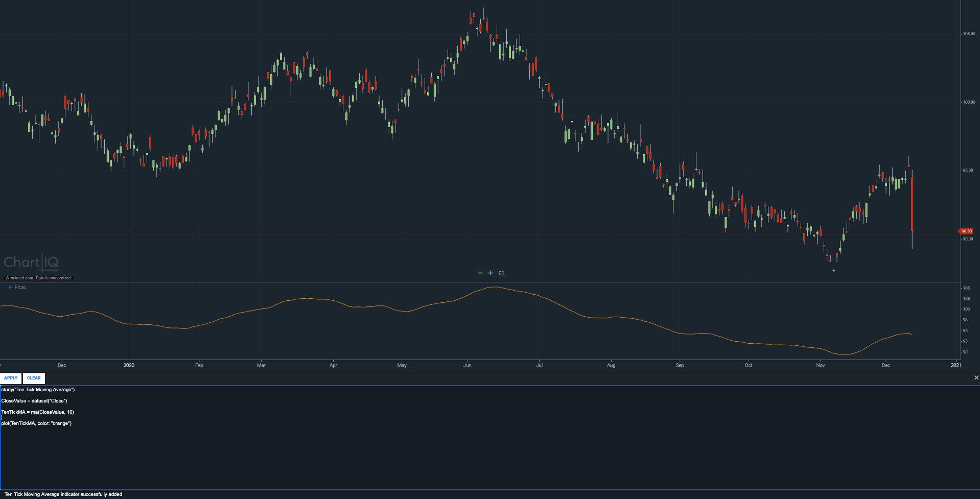980x499 pixels.
Task: Expand the Plots legend triangle
Action: [10, 288]
